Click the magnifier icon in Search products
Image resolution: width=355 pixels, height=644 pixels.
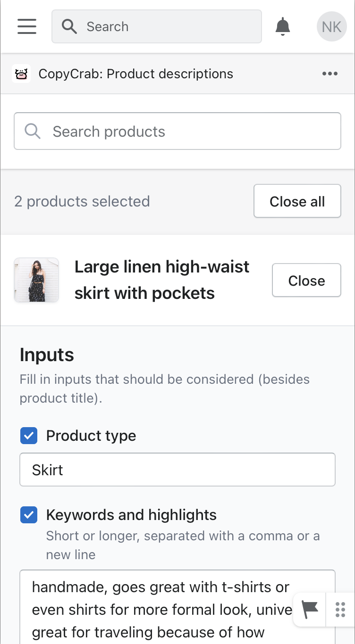pos(33,131)
